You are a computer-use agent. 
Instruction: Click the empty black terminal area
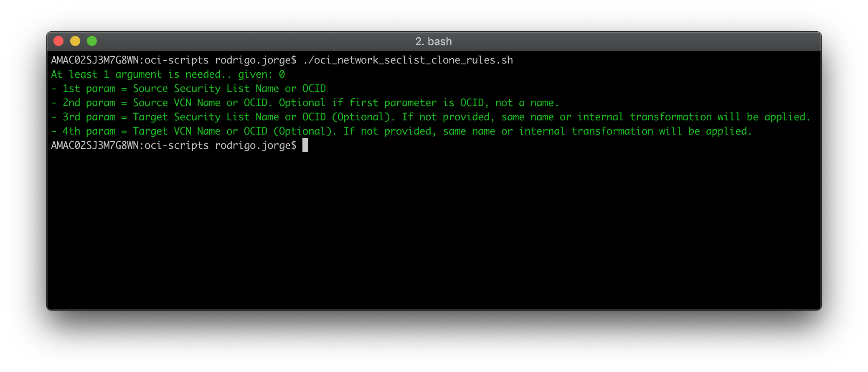pyautogui.click(x=434, y=230)
